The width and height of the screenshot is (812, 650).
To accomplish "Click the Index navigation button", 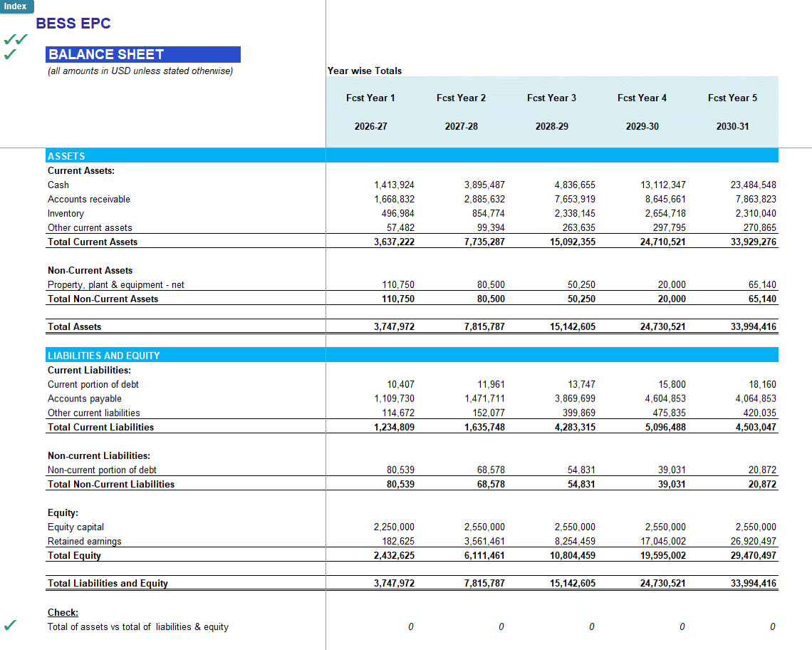I will tap(16, 6).
